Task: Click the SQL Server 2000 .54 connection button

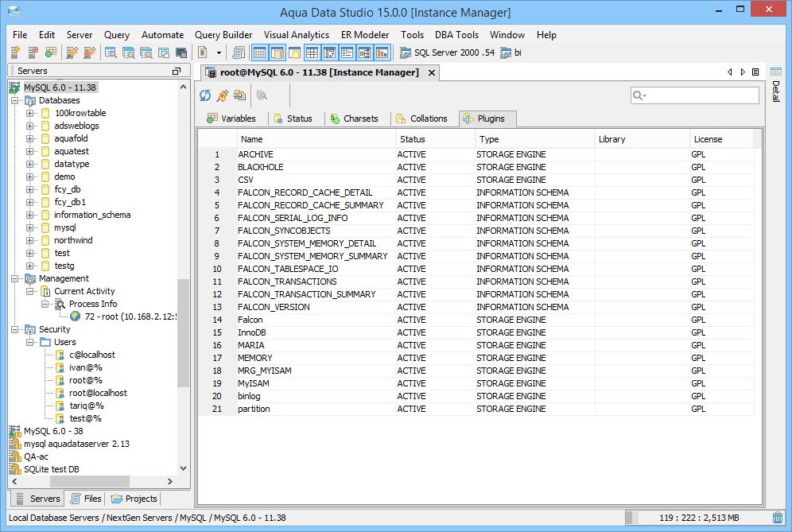Action: pyautogui.click(x=448, y=52)
